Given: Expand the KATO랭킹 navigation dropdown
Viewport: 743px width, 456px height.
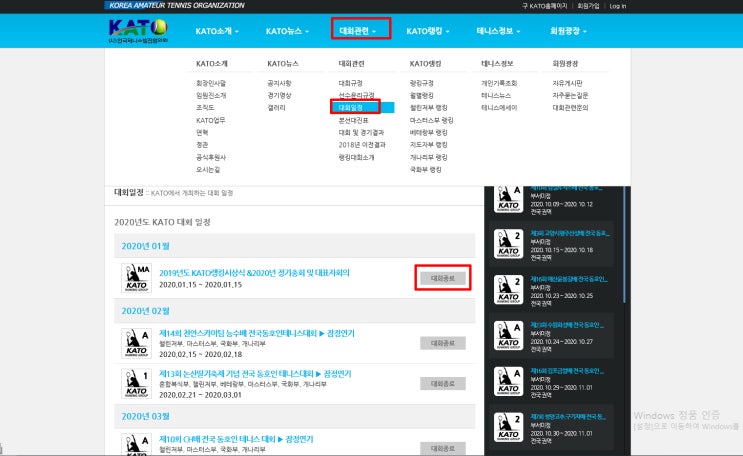Looking at the screenshot, I should coord(428,31).
